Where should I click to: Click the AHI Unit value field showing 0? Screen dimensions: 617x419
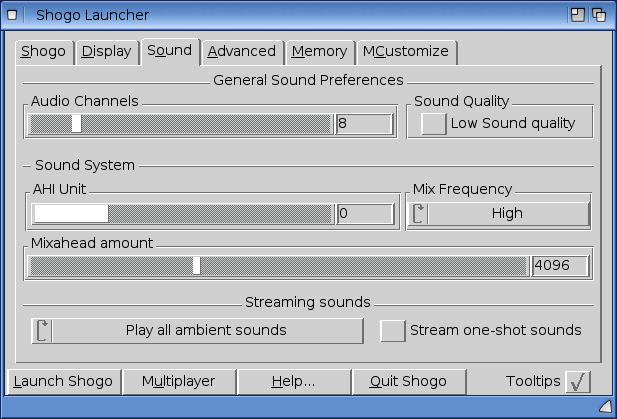tap(365, 214)
